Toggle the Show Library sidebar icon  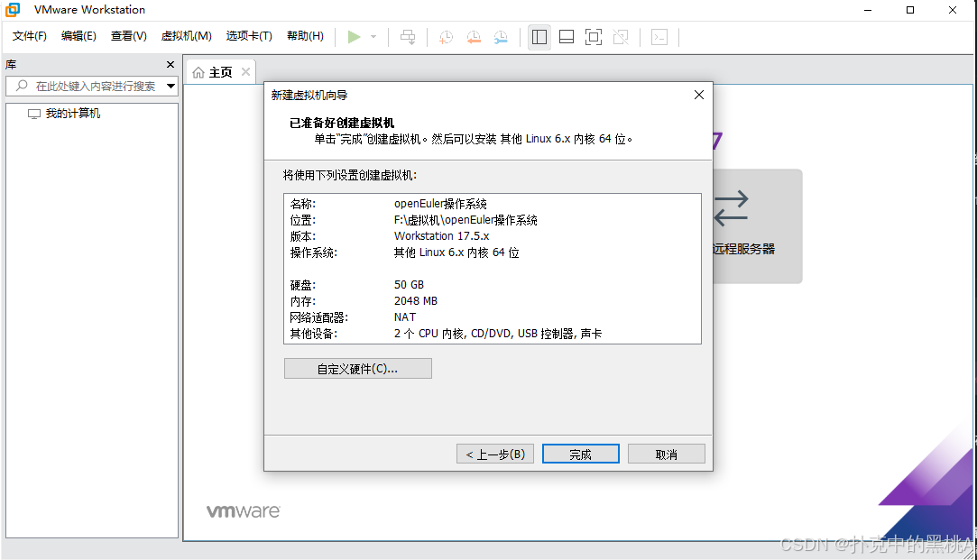point(539,37)
